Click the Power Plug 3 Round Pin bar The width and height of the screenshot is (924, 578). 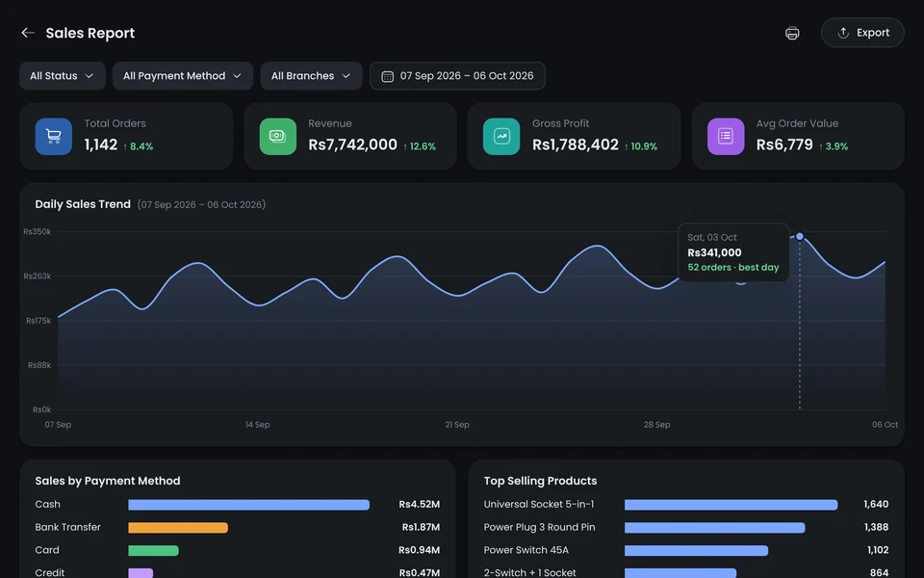715,528
